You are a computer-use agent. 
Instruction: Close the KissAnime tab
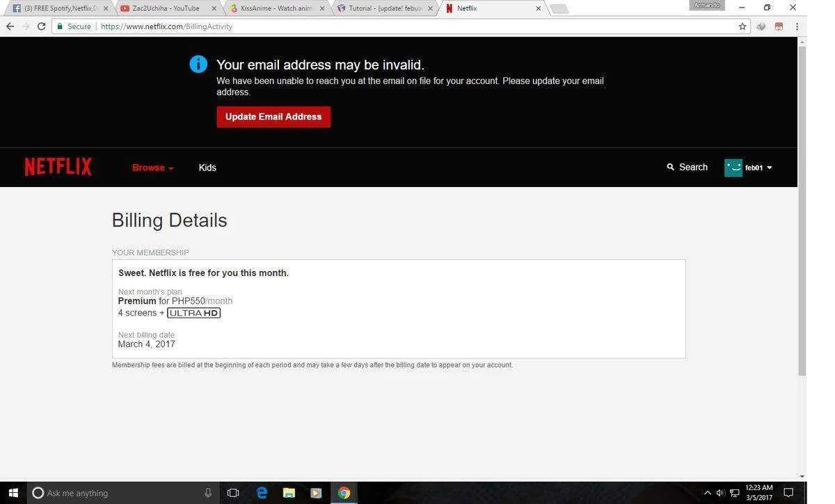pos(321,8)
